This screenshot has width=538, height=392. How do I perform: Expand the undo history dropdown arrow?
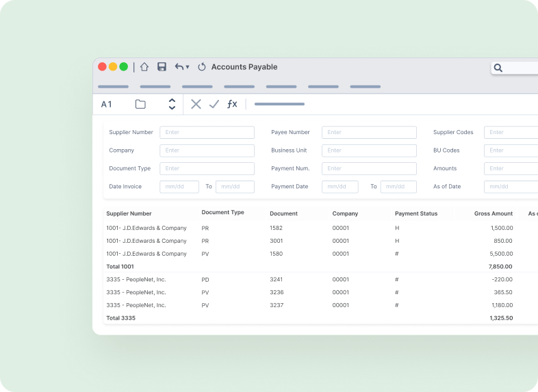(x=188, y=68)
